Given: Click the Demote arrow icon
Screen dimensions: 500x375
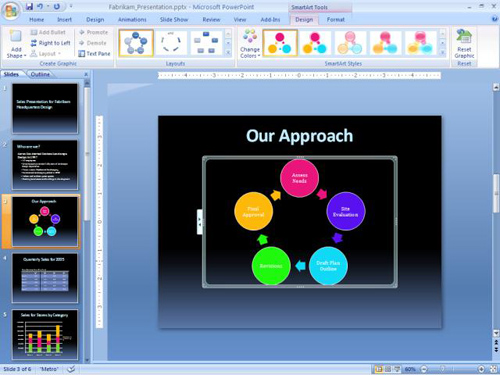Looking at the screenshot, I should click(82, 43).
